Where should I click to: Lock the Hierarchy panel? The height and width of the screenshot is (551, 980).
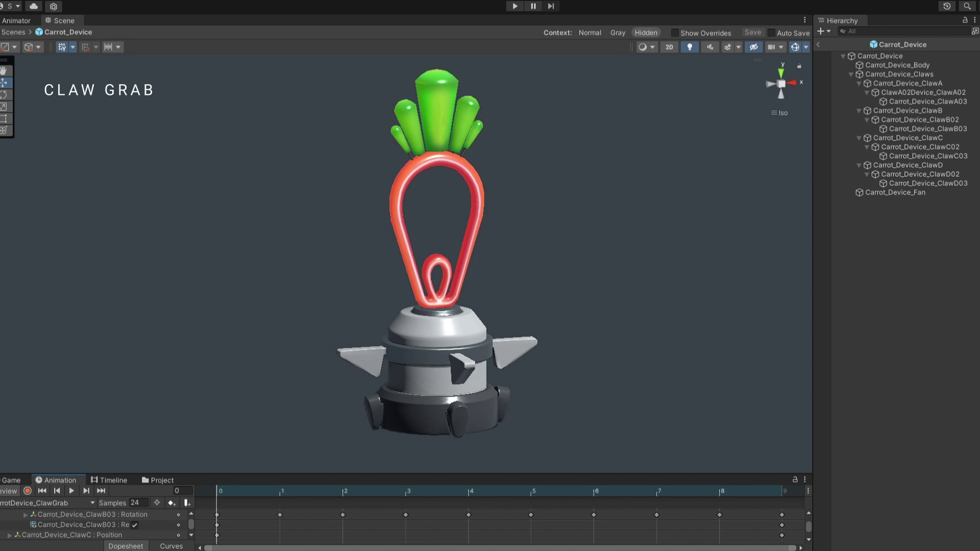click(x=965, y=20)
